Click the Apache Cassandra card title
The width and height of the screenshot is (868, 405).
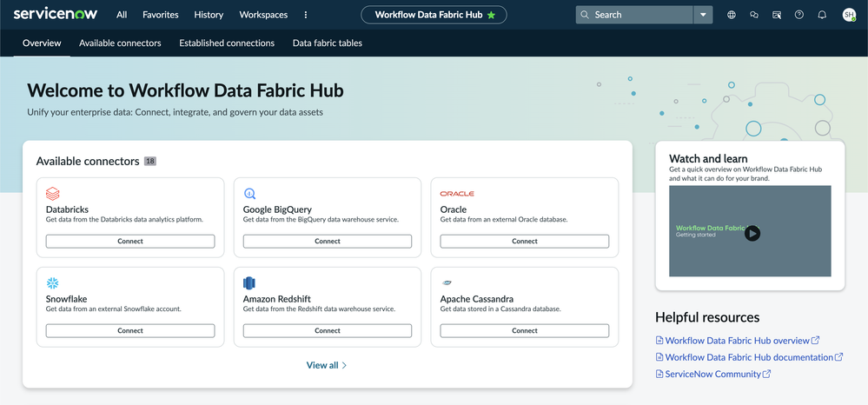(477, 299)
